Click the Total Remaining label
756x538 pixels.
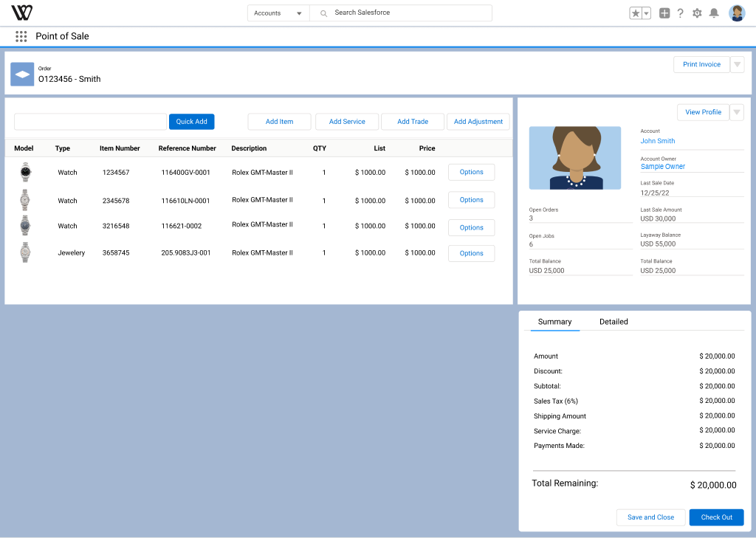565,483
